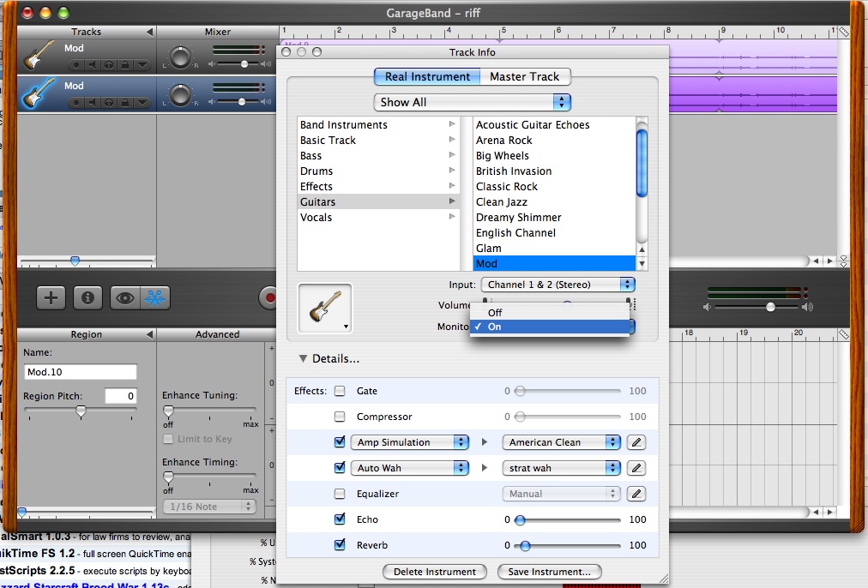The width and height of the screenshot is (868, 588).
Task: Click pan knob of the selected Mod track
Action: (x=180, y=94)
